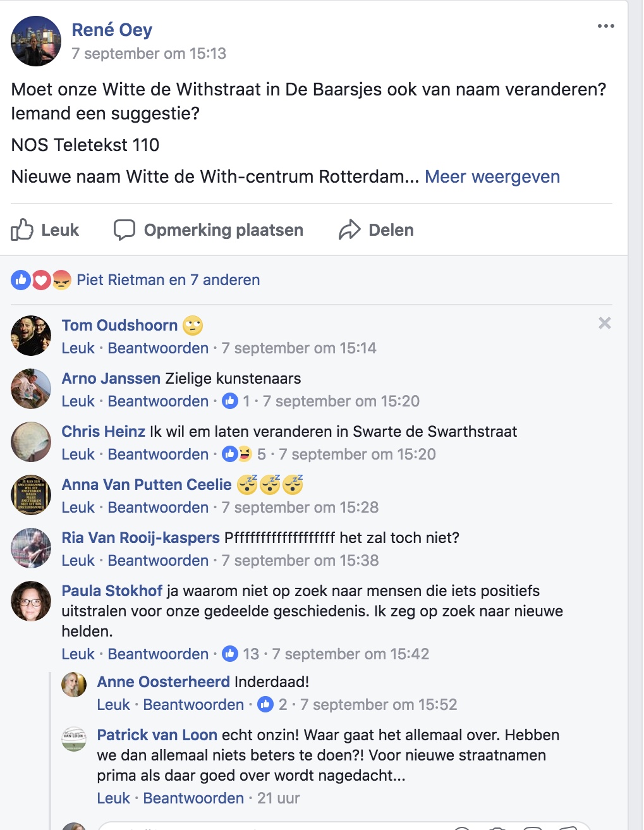Open the three-dots post options menu

(x=605, y=26)
